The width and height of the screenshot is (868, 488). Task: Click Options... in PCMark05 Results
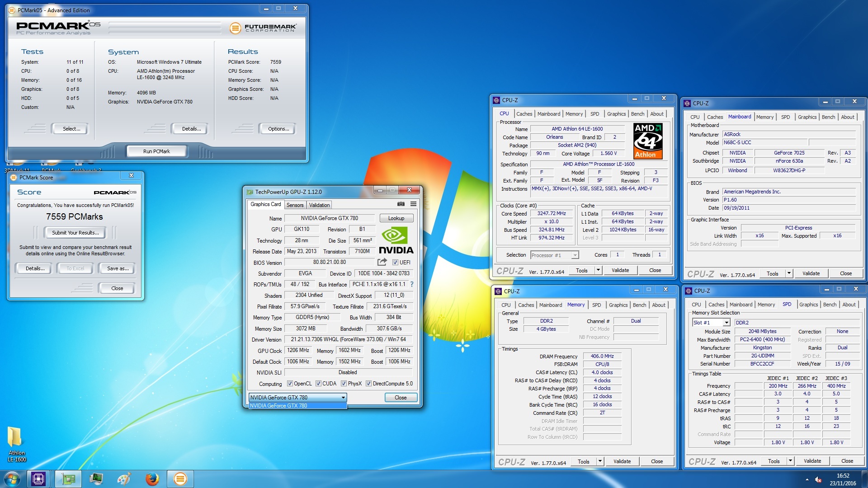click(x=278, y=129)
